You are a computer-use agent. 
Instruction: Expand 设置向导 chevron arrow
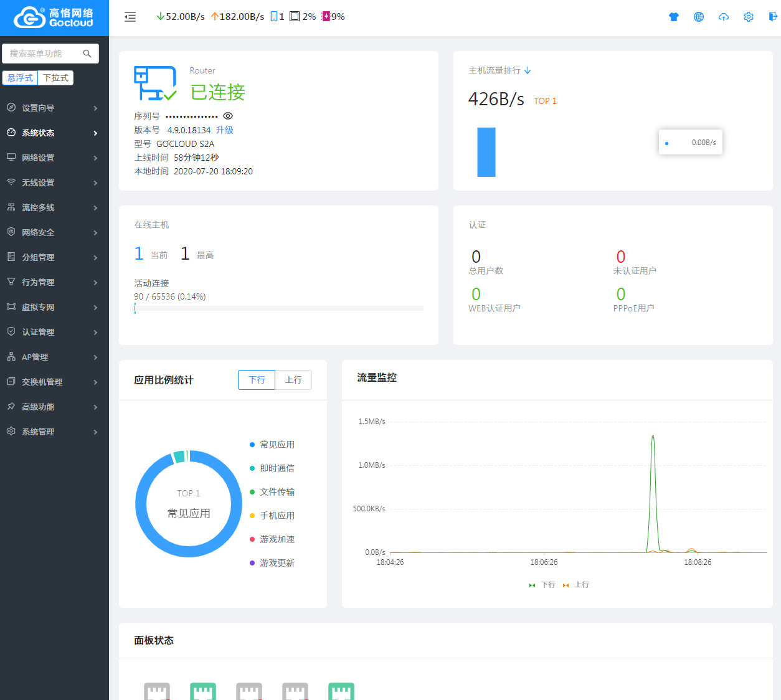pyautogui.click(x=95, y=108)
